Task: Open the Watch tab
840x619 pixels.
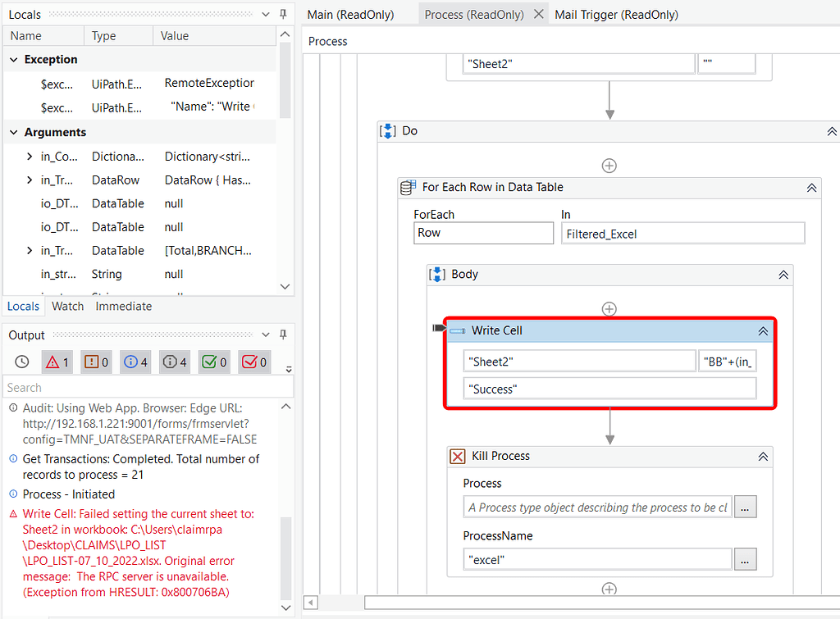Action: 67,306
